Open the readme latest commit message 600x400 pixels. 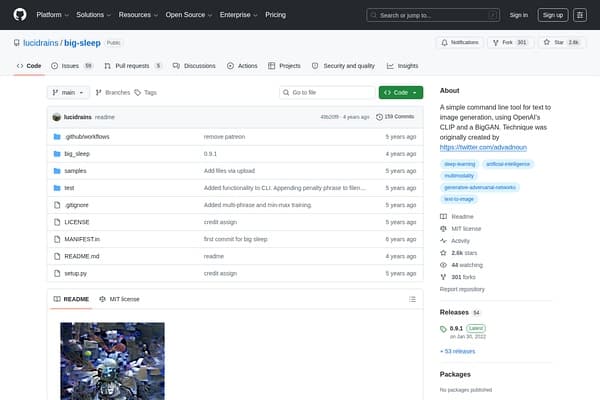[104, 117]
